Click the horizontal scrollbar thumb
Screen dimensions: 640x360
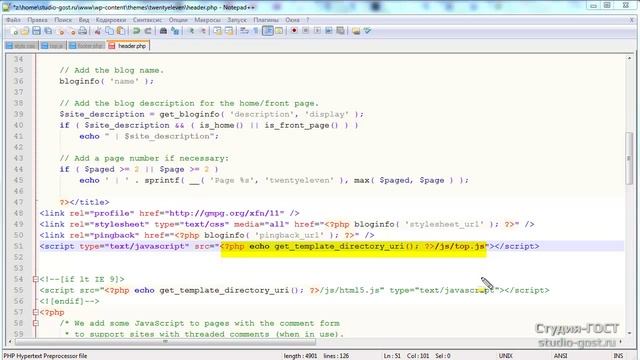(165, 342)
